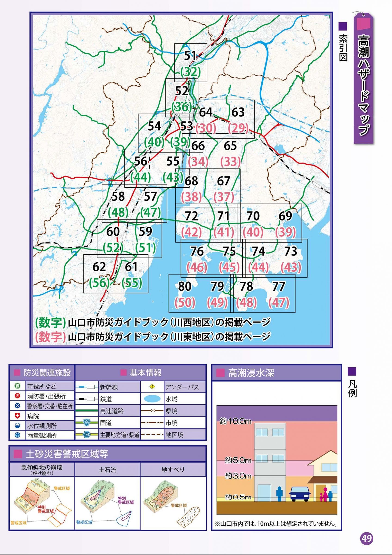Image resolution: width=392 pixels, height=555 pixels.
Task: Click the district border (地区境) dashed symbol
Action: point(152,435)
